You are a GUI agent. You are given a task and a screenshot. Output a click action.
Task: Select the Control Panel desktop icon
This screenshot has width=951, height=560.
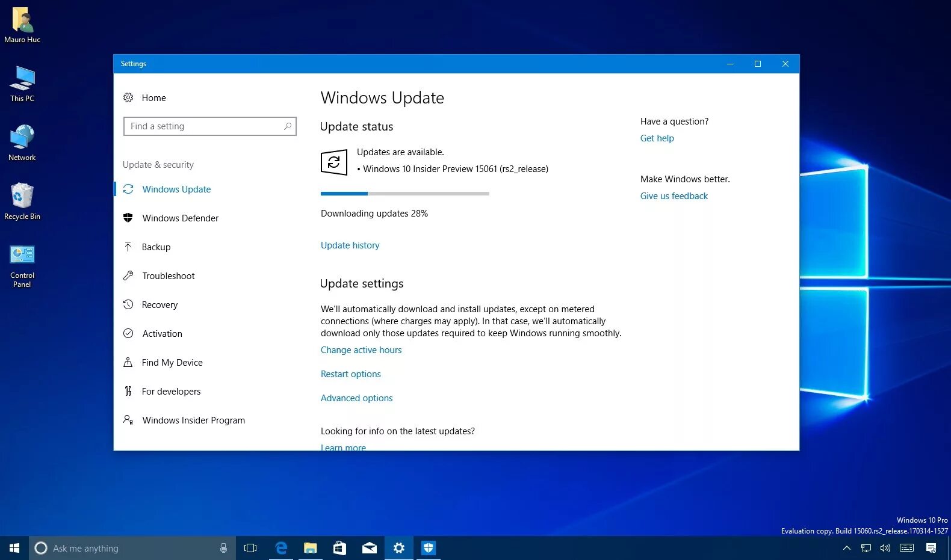(22, 266)
